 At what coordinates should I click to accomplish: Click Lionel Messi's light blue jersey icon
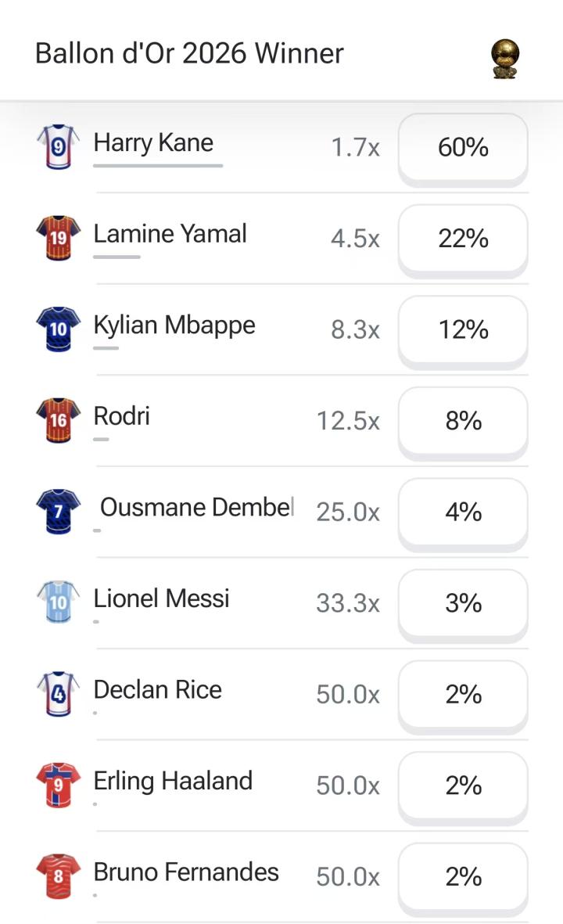[x=59, y=602]
